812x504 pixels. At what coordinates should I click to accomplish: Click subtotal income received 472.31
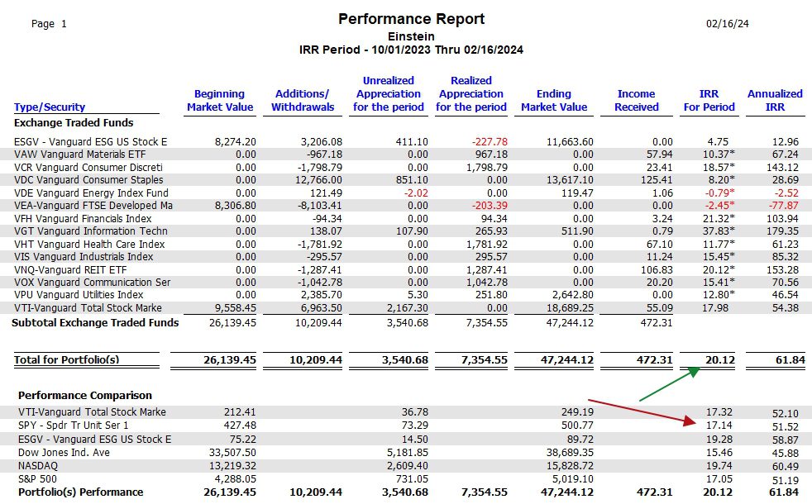tap(656, 322)
